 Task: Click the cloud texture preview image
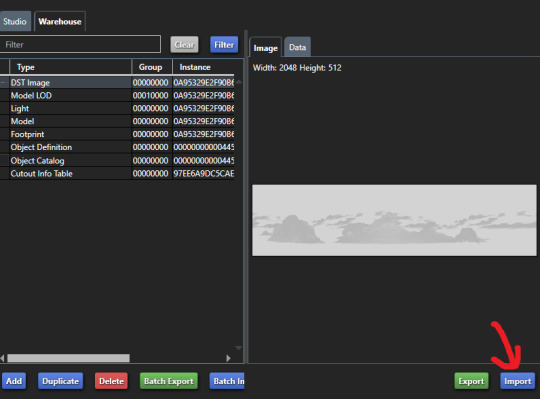394,220
